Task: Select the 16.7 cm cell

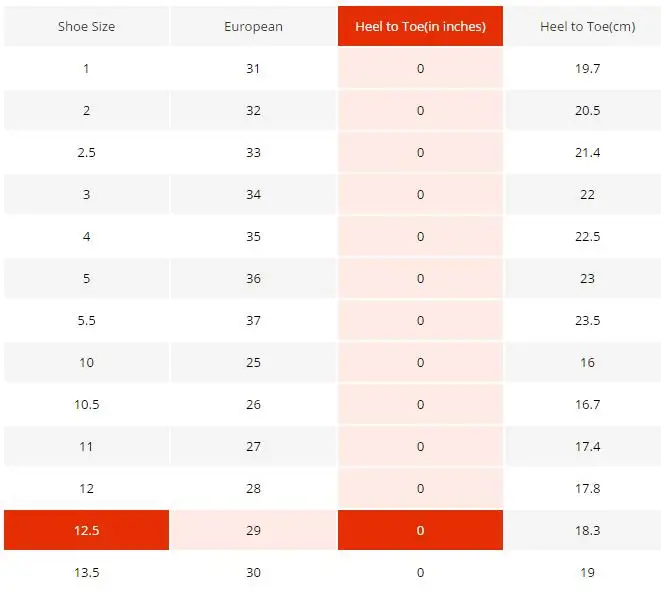Action: pyautogui.click(x=588, y=404)
